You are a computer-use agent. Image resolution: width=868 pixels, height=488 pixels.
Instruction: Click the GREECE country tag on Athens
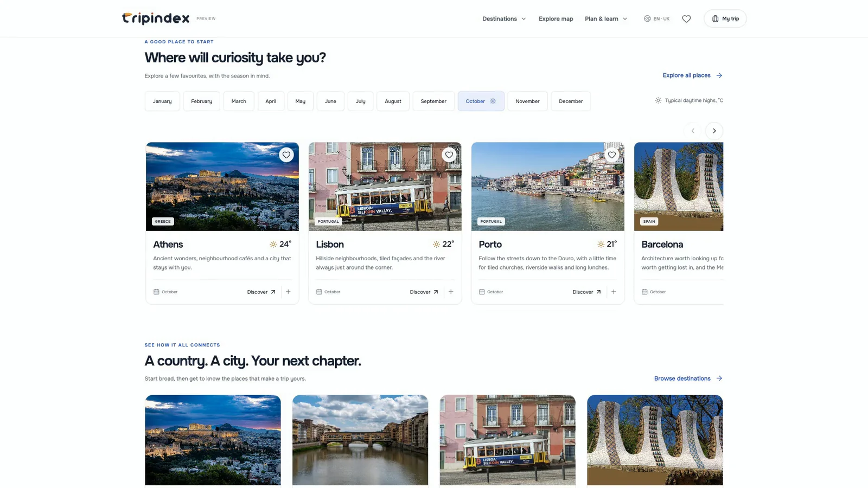click(163, 221)
